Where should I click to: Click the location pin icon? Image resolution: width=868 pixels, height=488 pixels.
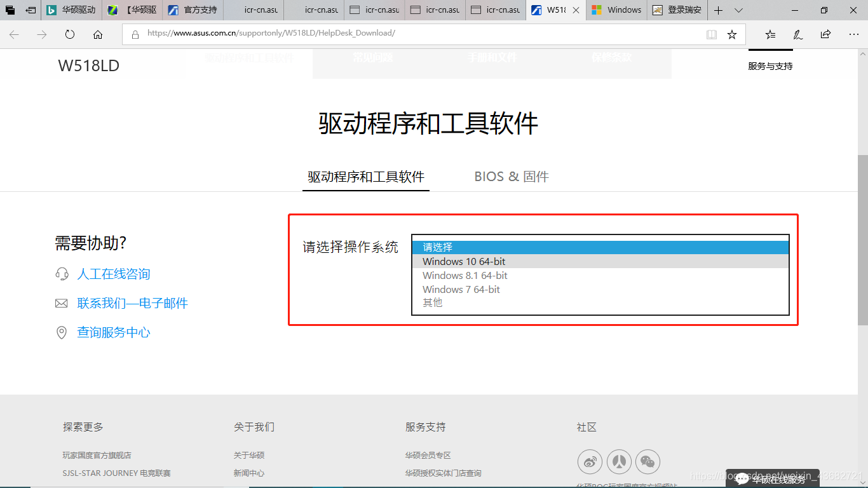pos(62,332)
